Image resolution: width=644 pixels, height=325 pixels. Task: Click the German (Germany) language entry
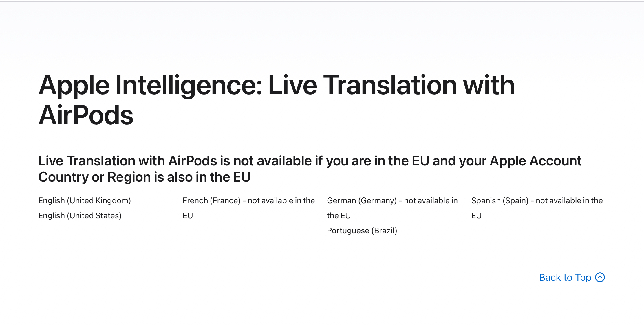coord(362,201)
